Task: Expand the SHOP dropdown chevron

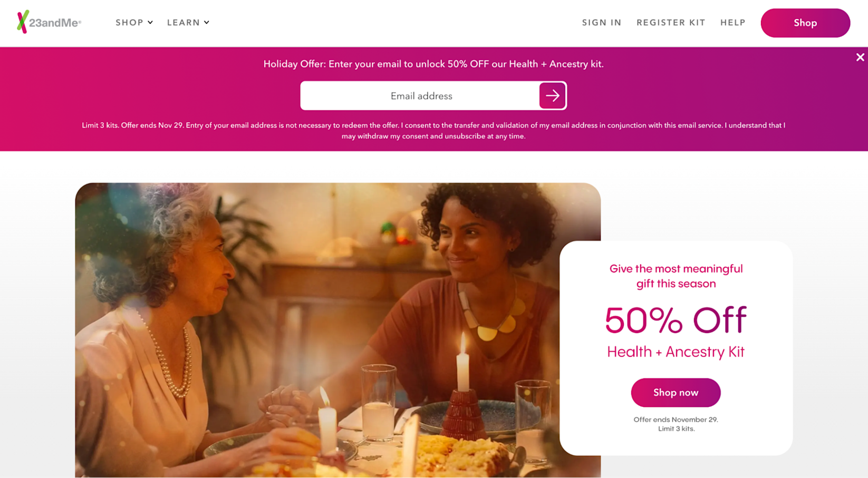Action: [x=150, y=23]
